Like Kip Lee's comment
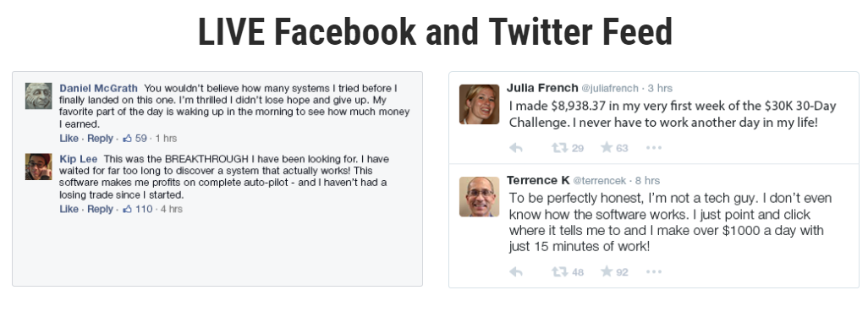 (x=69, y=209)
